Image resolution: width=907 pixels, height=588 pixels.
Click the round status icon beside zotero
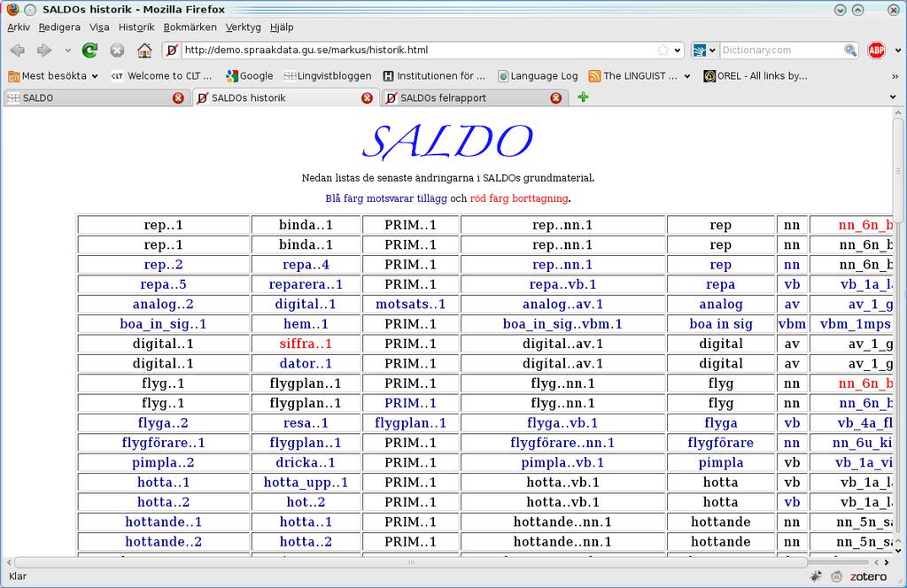(836, 576)
